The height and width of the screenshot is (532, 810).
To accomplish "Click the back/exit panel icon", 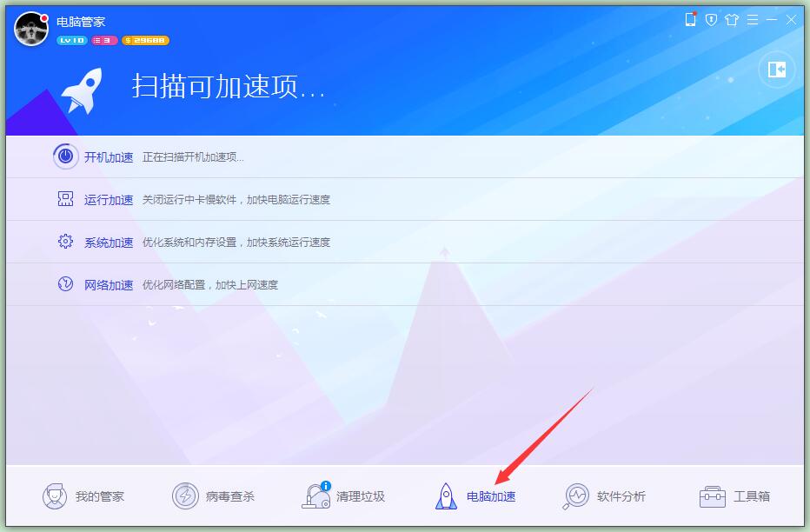I will (776, 70).
